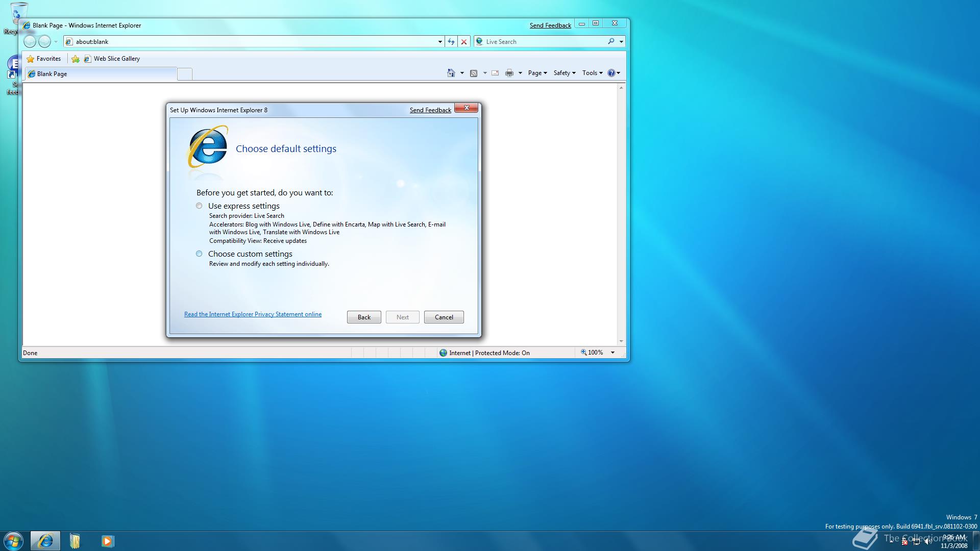Expand the address bar history dropdown
The image size is (980, 551).
pos(440,42)
